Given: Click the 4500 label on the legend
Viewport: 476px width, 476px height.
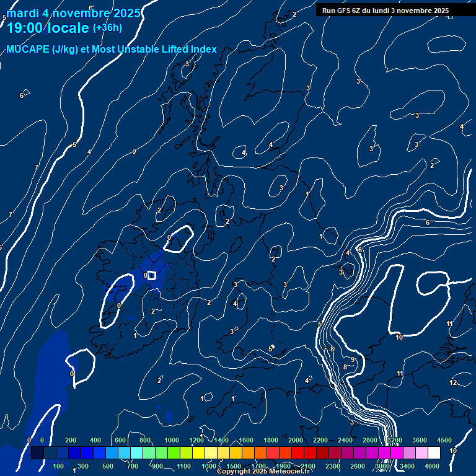Looking at the screenshot, I should tap(444, 440).
